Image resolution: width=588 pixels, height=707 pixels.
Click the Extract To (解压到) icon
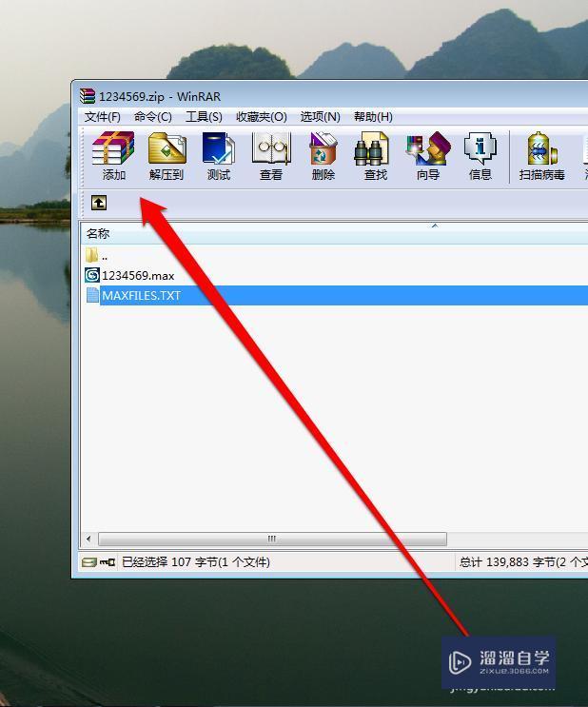pos(167,155)
